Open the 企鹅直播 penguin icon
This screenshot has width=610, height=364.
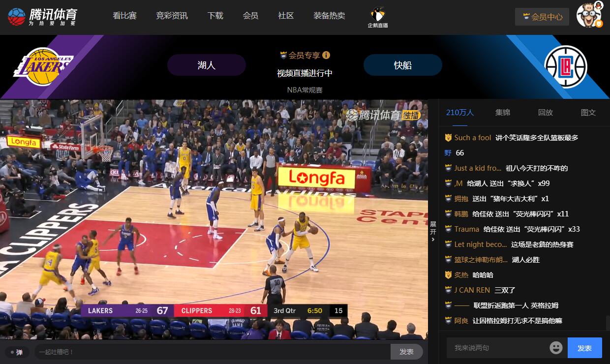pos(378,17)
